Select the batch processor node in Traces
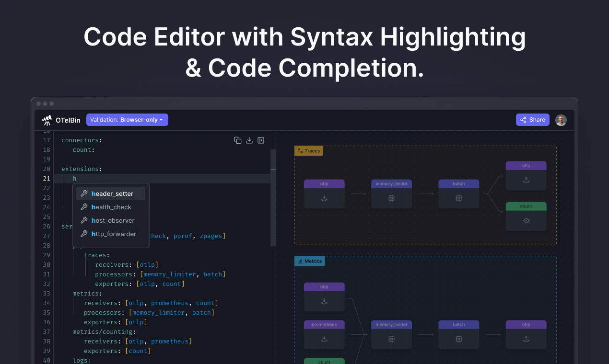 [x=458, y=193]
